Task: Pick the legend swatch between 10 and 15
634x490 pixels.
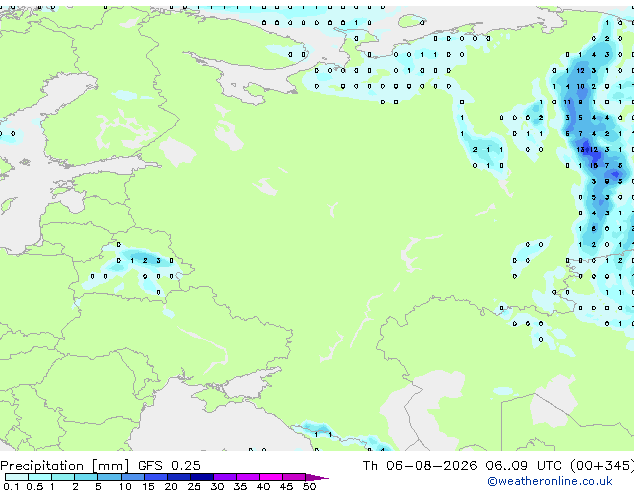Action: (132, 477)
